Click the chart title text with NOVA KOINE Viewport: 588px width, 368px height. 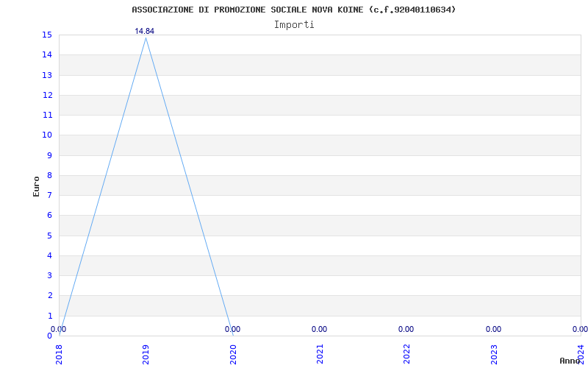point(294,10)
